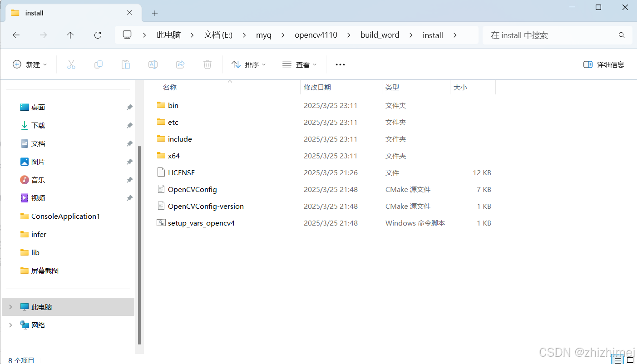
Task: Navigate to opencv4110 in address bar
Action: pos(316,35)
